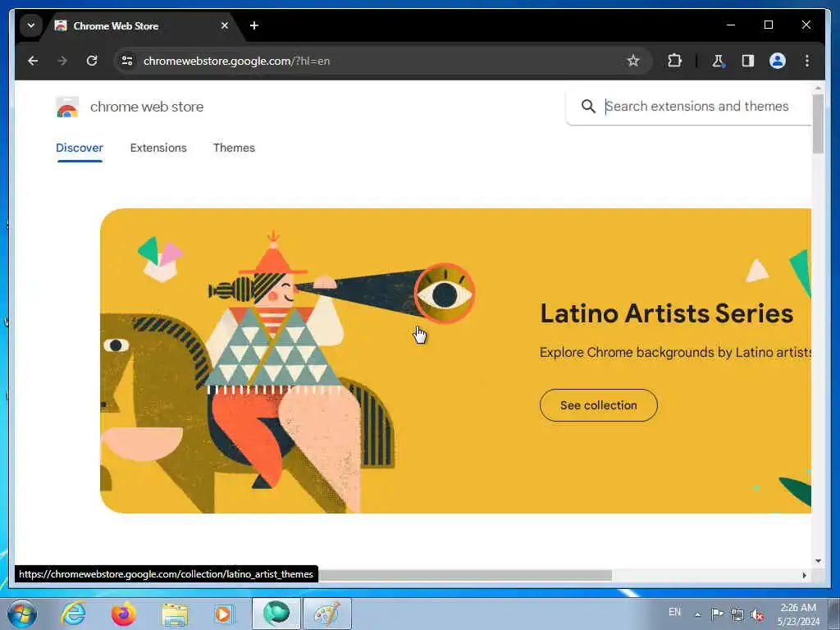The image size is (840, 630).
Task: Open Action Center flag icon
Action: click(x=717, y=614)
